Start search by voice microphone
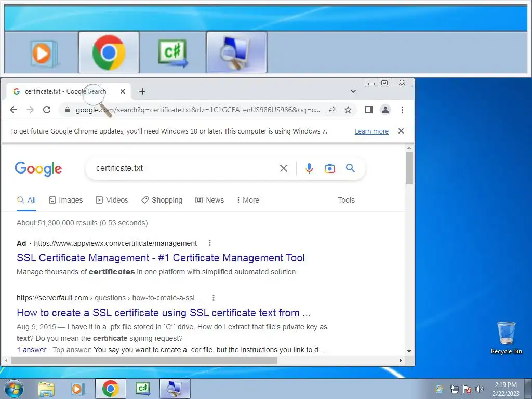Viewport: 532px width, 399px height. (x=309, y=168)
